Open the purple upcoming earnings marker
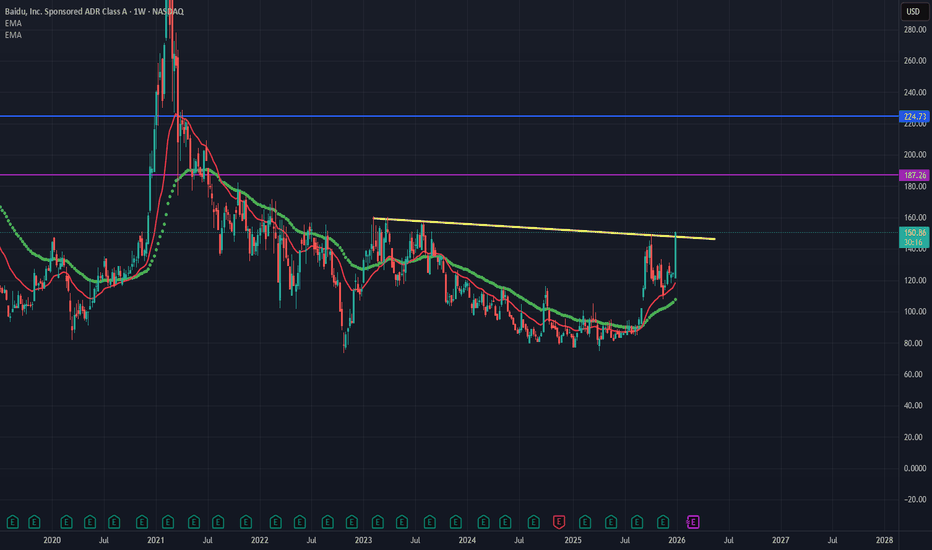 (693, 522)
